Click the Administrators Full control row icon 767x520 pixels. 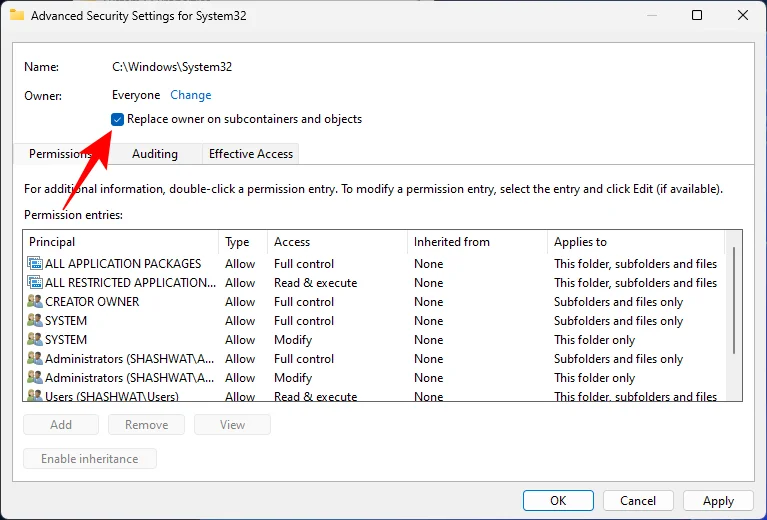(35, 359)
